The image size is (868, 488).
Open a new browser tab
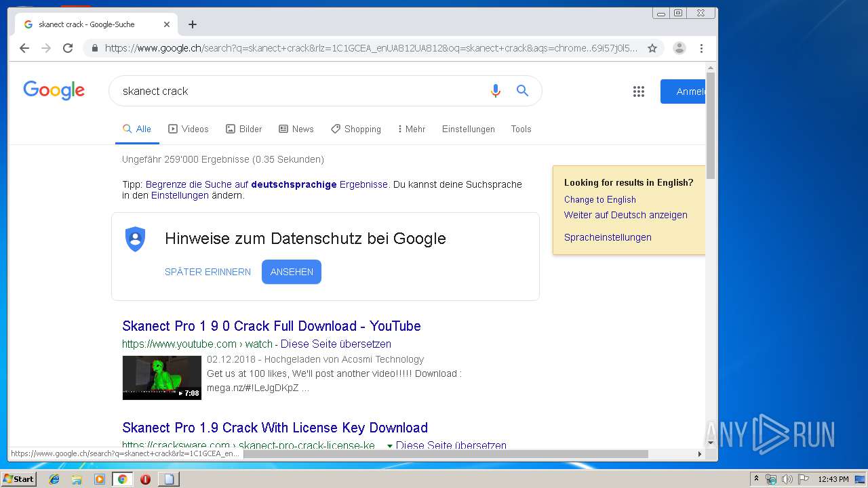pos(193,24)
